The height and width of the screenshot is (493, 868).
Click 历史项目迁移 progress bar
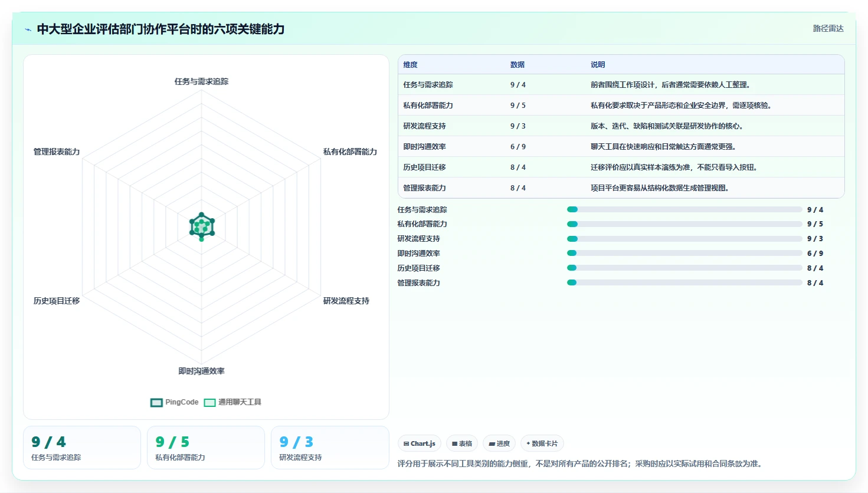(684, 268)
